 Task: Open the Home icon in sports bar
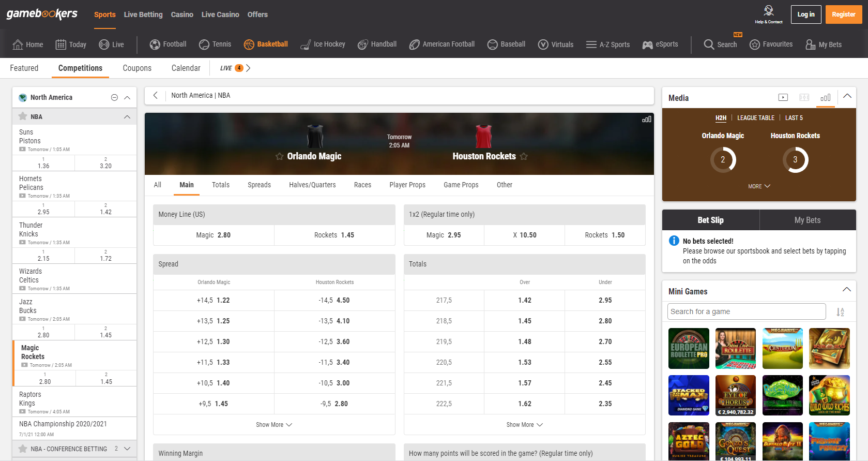[x=18, y=44]
